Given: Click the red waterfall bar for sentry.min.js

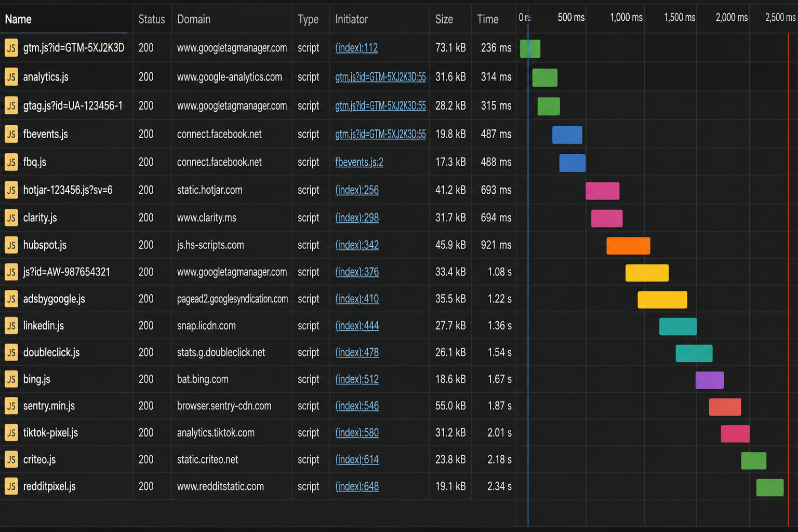Looking at the screenshot, I should 725,407.
